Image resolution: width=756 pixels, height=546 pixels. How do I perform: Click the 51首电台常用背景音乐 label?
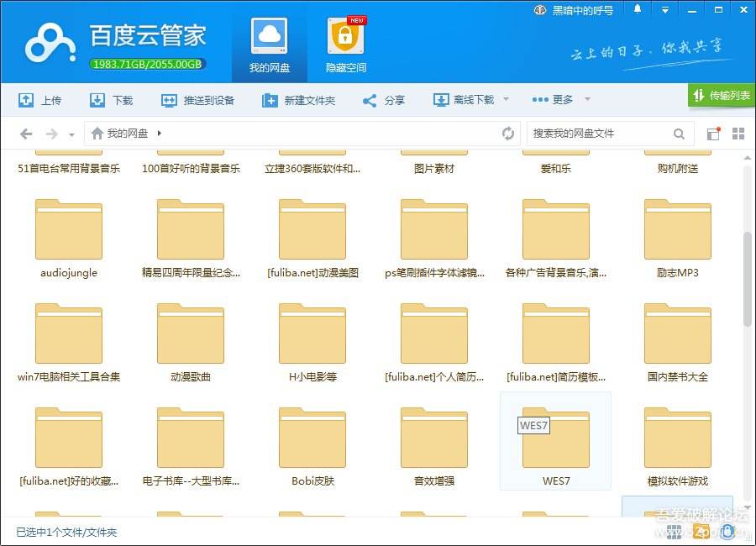(69, 168)
